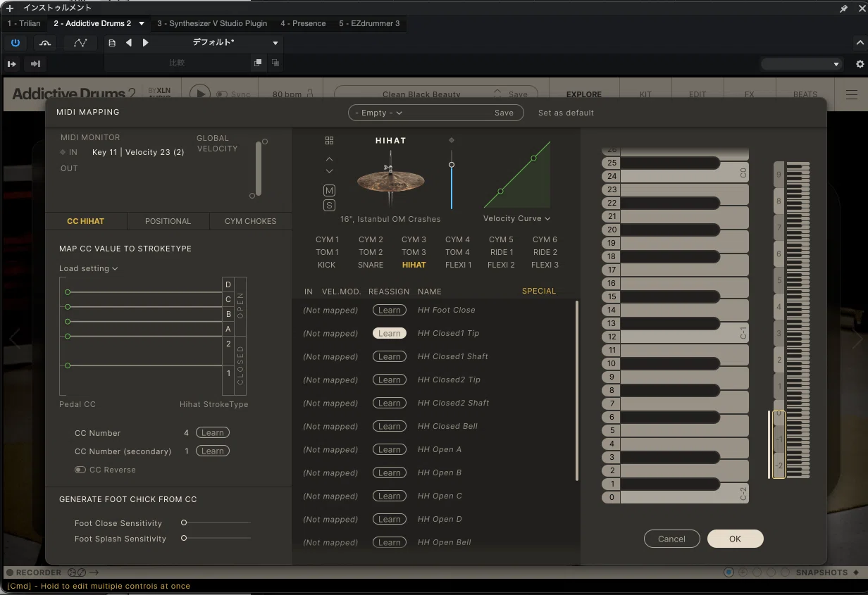Open the Addictive Drums 2 tab dropdown arrow

point(141,23)
